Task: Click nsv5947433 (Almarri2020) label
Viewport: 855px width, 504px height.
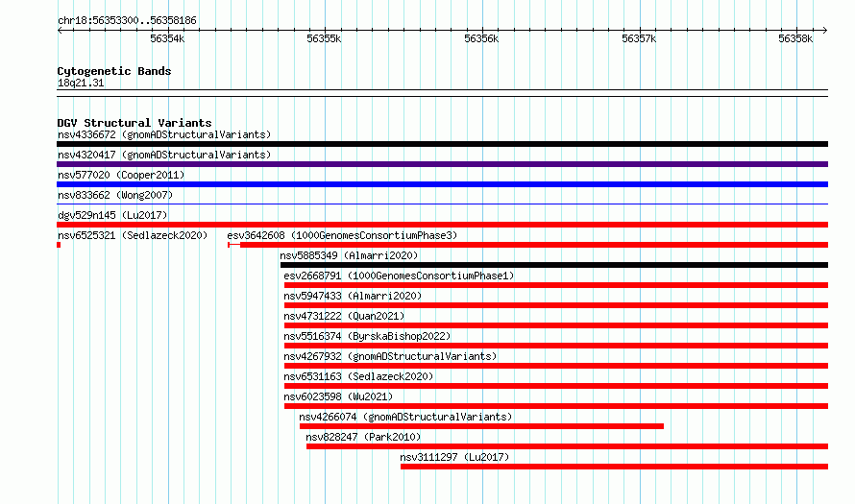Action: tap(353, 296)
